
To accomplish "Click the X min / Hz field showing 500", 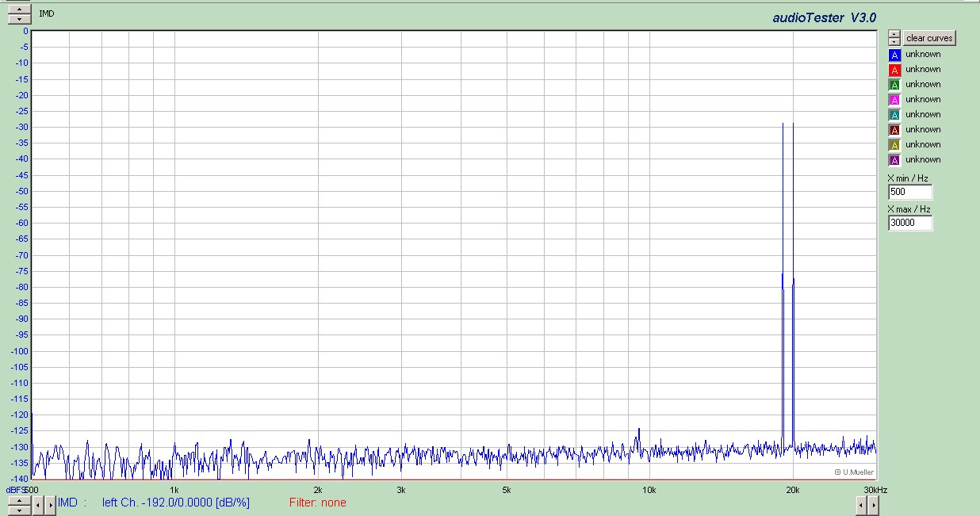I will pyautogui.click(x=910, y=192).
